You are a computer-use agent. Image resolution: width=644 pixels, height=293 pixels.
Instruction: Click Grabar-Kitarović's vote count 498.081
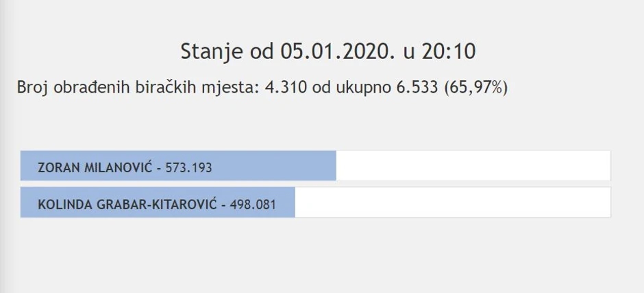point(253,203)
